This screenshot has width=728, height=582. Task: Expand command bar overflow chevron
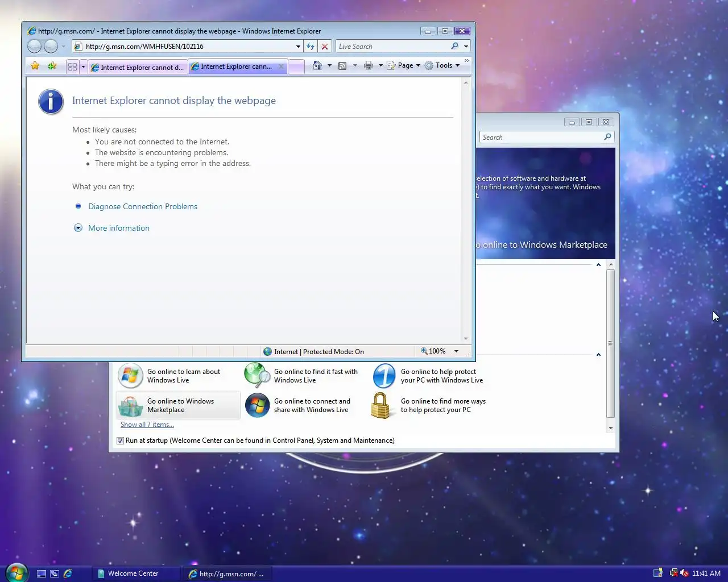click(467, 60)
